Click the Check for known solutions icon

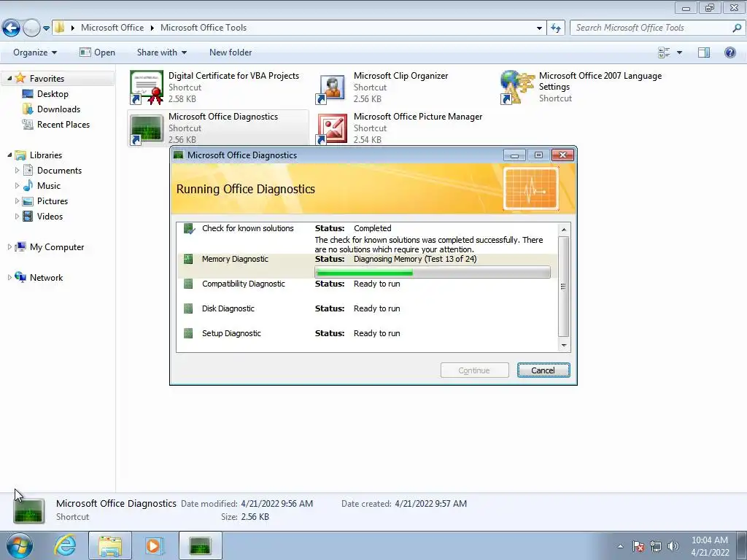[x=189, y=229]
